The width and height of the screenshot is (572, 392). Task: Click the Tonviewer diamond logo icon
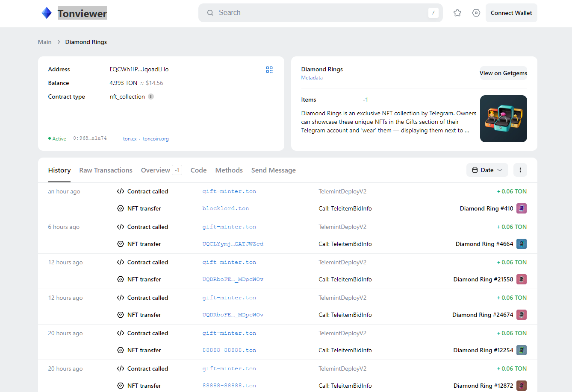pyautogui.click(x=47, y=13)
